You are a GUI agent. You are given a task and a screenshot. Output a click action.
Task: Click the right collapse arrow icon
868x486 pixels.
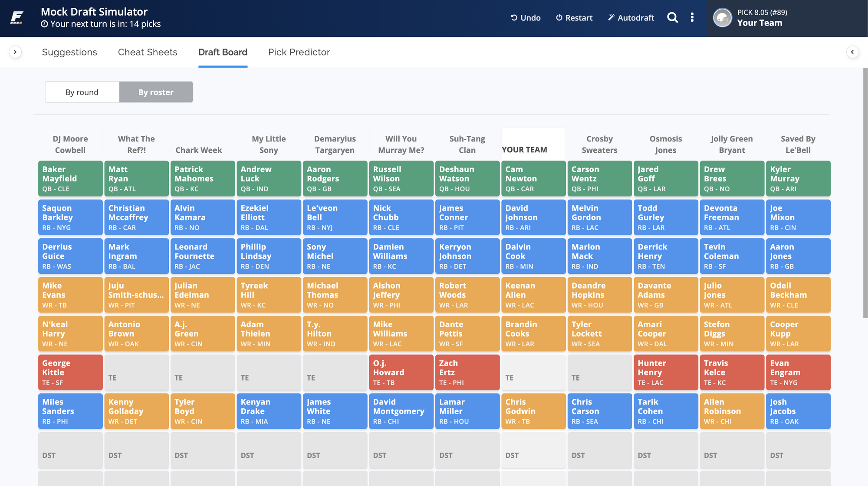tap(852, 52)
